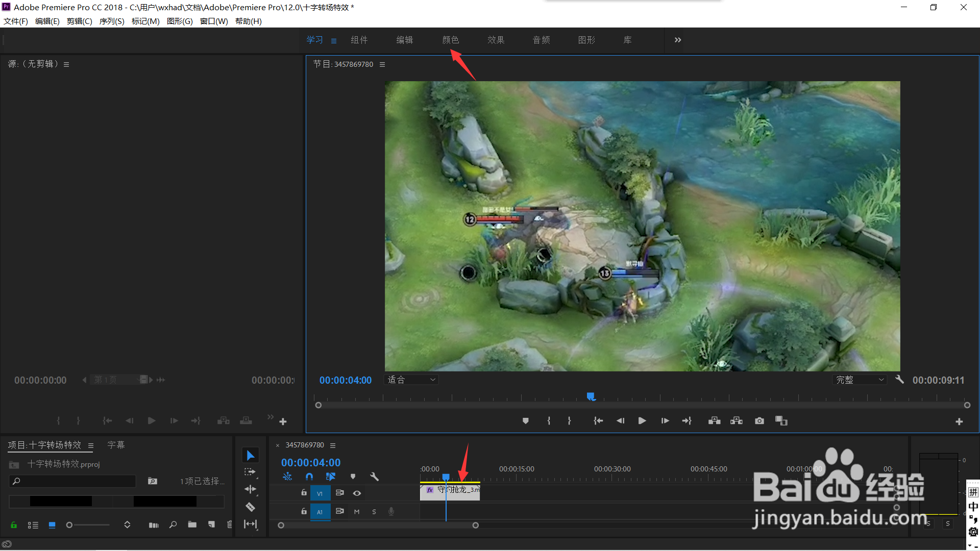
Task: Open 学习 workspace menu icon
Action: pyautogui.click(x=334, y=41)
